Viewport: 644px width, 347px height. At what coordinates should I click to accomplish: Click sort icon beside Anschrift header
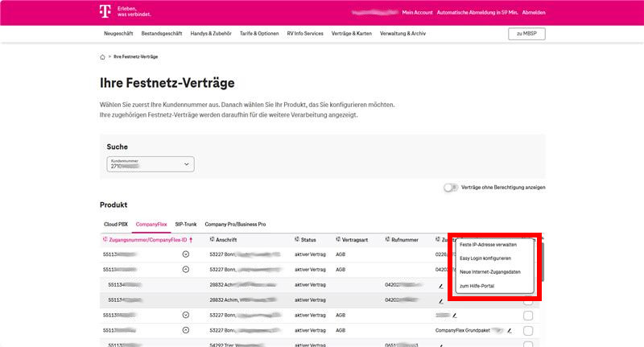212,239
